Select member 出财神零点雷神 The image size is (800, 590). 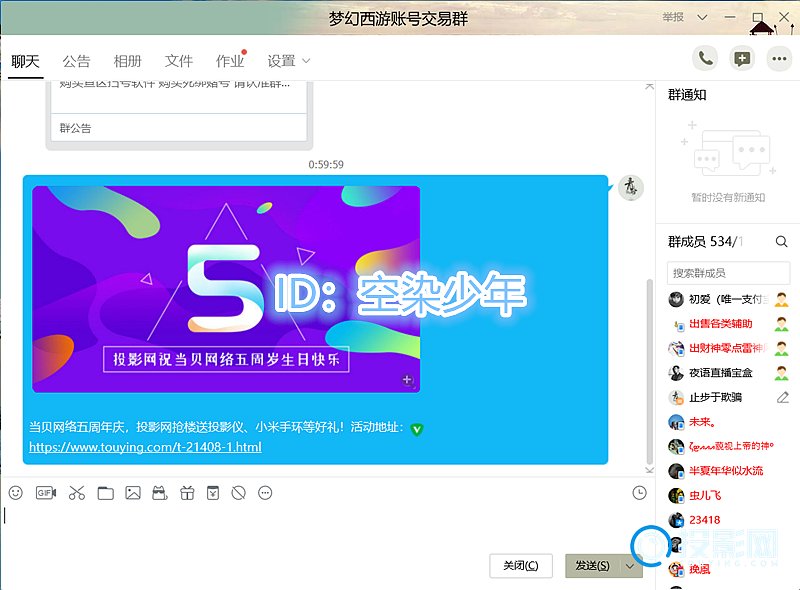729,348
